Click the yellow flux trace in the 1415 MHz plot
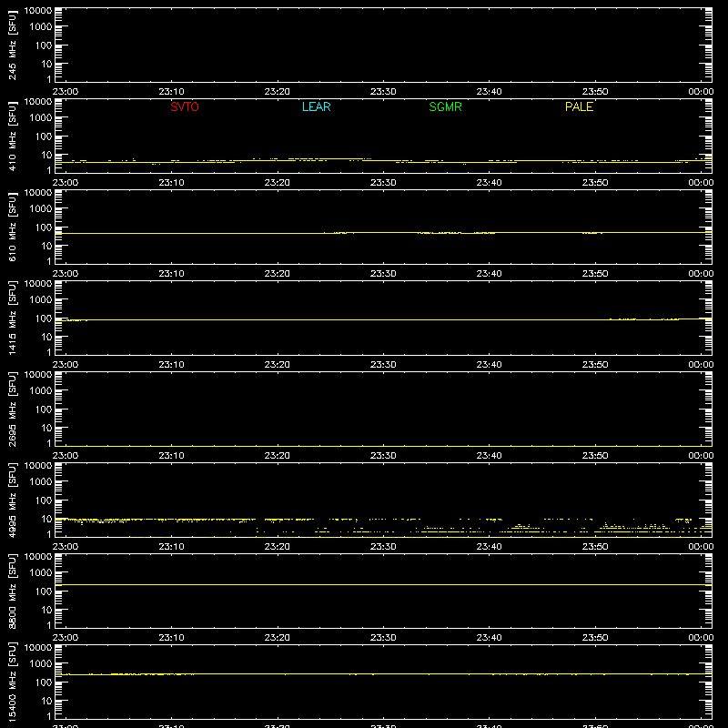 pos(383,319)
